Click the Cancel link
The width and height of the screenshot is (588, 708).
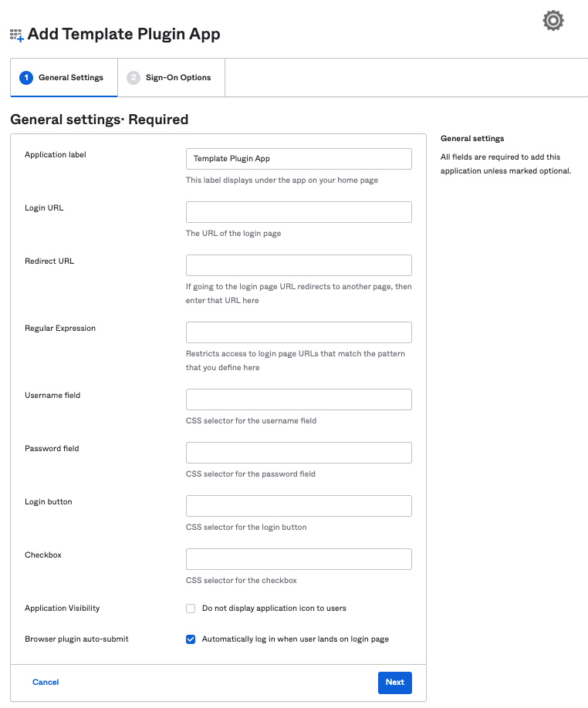point(46,683)
